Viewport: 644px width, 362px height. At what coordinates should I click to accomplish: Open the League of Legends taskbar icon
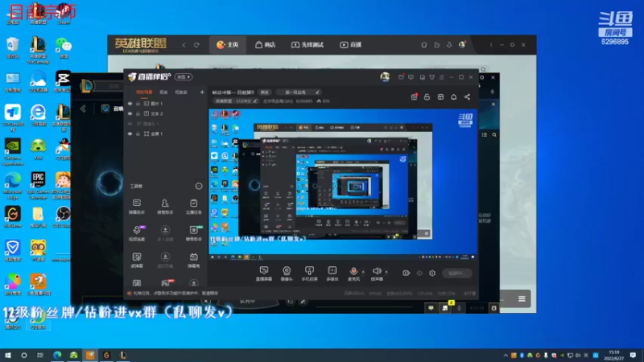coord(123,355)
